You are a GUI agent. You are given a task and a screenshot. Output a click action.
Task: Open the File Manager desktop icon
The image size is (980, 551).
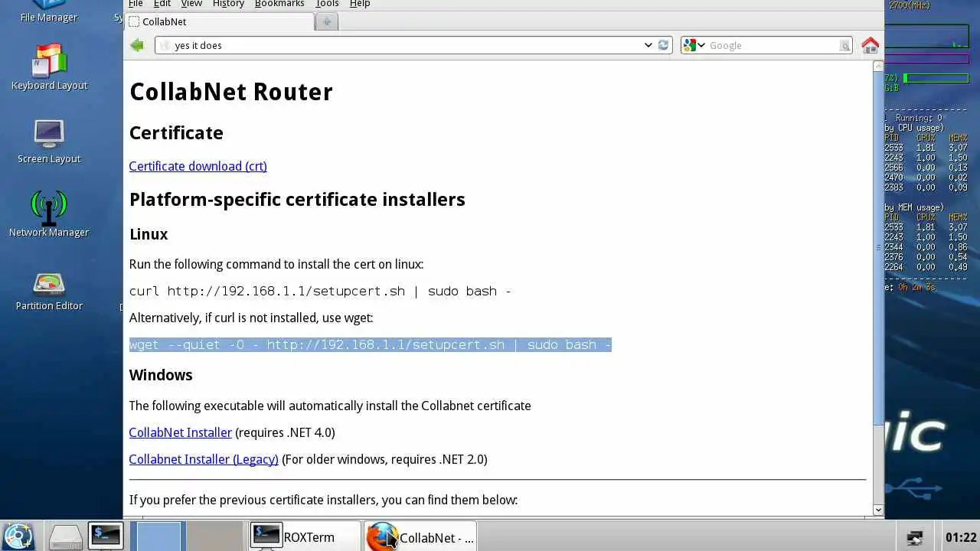click(49, 11)
